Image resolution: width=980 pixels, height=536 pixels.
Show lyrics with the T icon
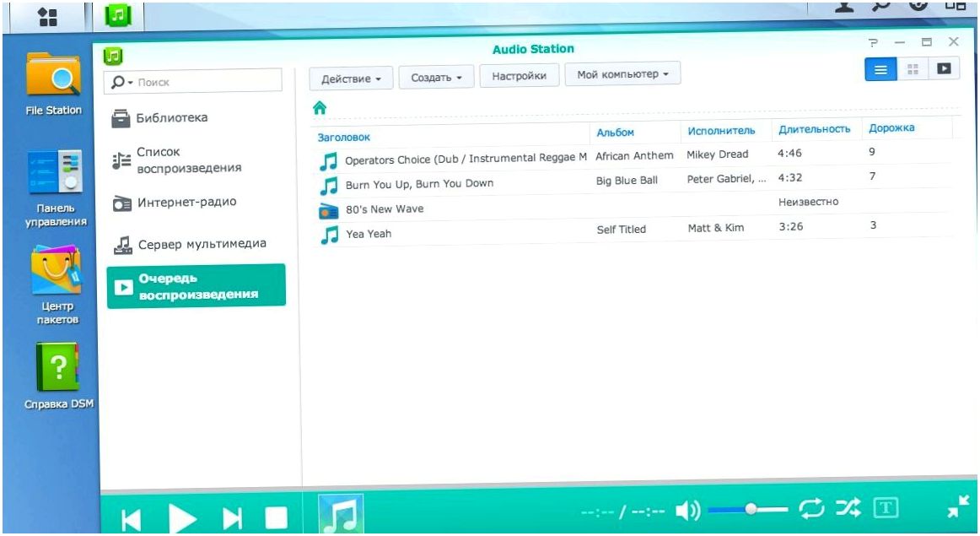pyautogui.click(x=886, y=507)
